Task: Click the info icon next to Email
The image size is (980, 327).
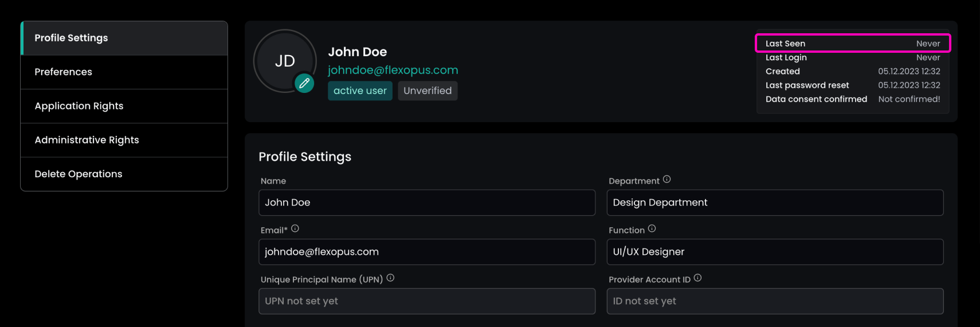Action: point(295,229)
